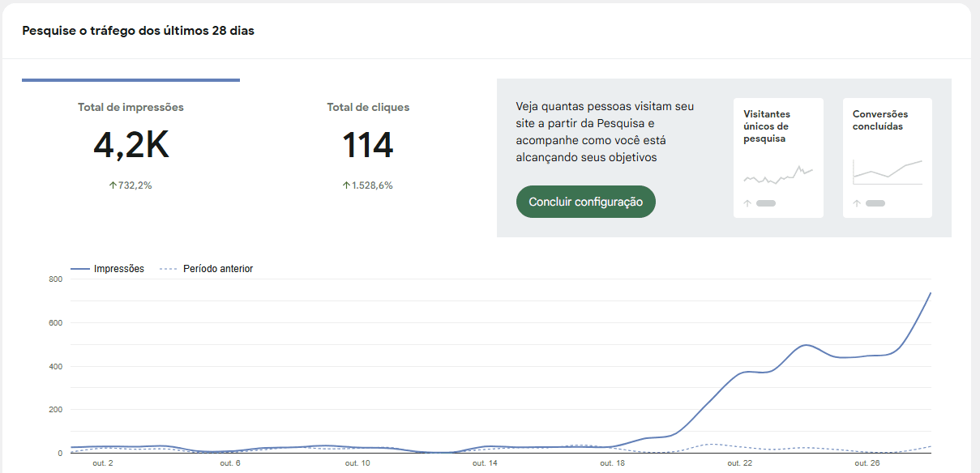This screenshot has height=473, width=980.
Task: Click the peak of the Impressões line
Action: (x=930, y=293)
